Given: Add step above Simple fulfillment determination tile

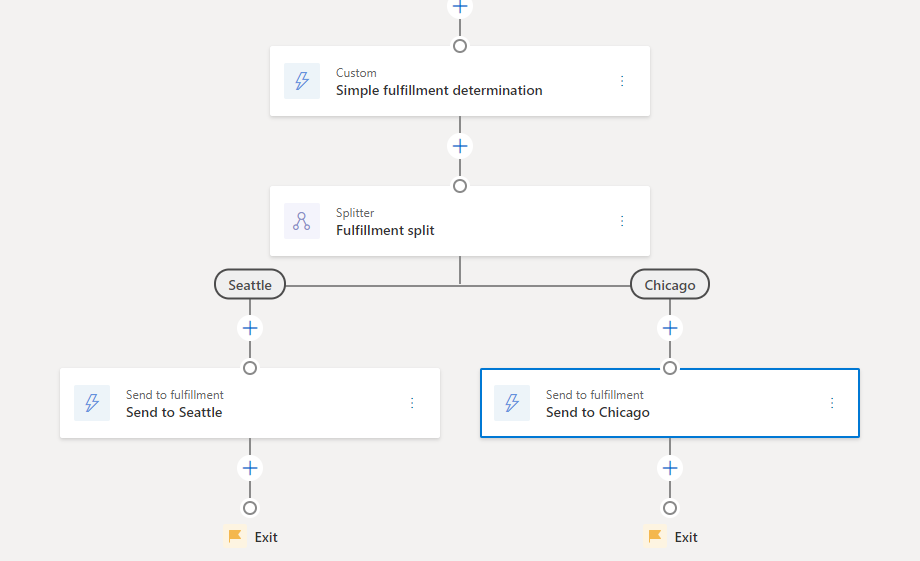Looking at the screenshot, I should (x=460, y=7).
